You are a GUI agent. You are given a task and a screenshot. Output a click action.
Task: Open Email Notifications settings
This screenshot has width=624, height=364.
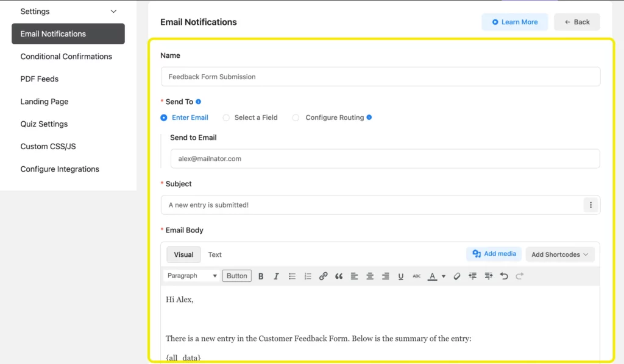coord(68,33)
